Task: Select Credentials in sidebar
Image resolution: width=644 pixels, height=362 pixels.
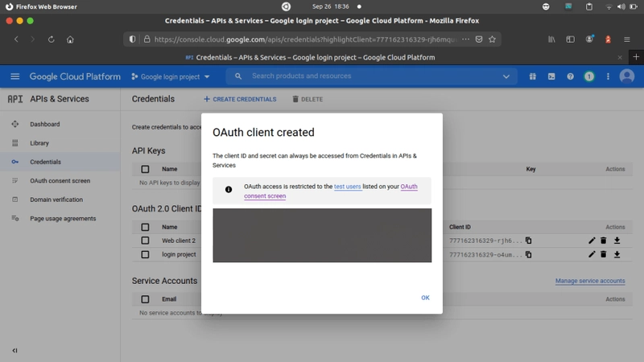Action: tap(45, 162)
